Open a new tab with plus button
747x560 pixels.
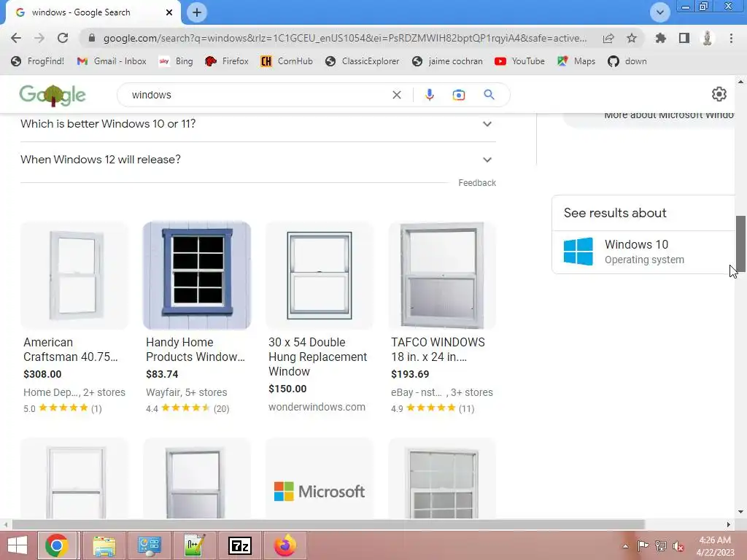pyautogui.click(x=197, y=12)
